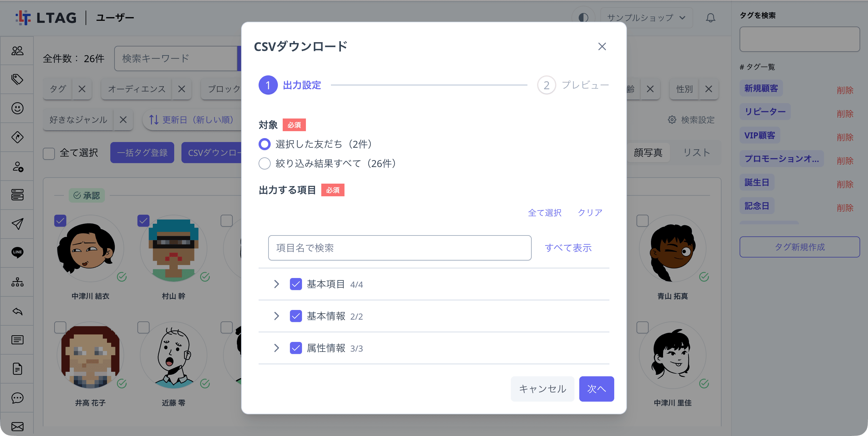Open the envelope mail icon in the sidebar
Image resolution: width=868 pixels, height=436 pixels.
tap(17, 427)
